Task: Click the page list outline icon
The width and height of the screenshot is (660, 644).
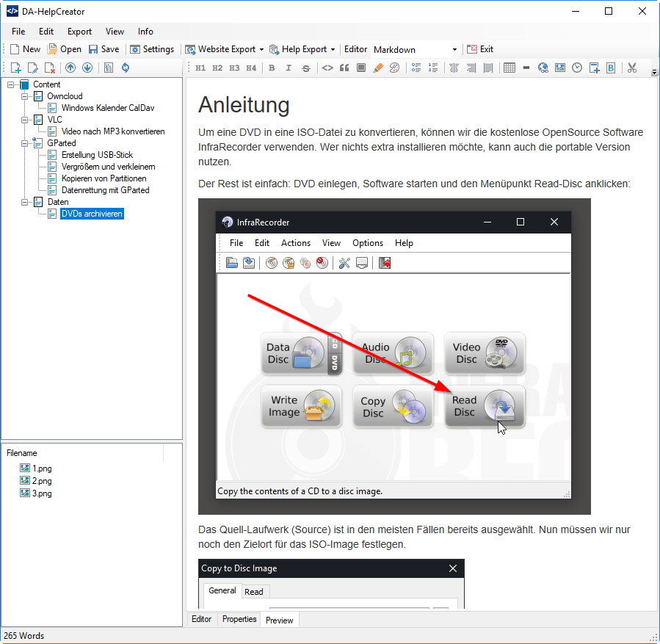Action: tap(108, 68)
